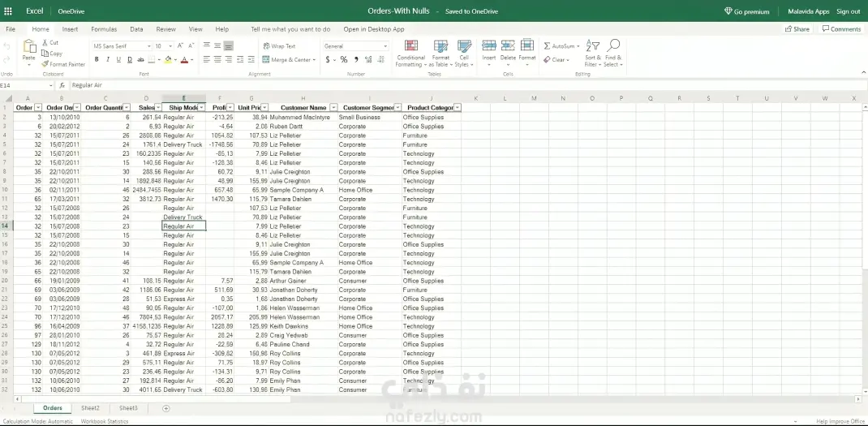868x426 pixels.
Task: Toggle bold formatting
Action: pos(97,59)
